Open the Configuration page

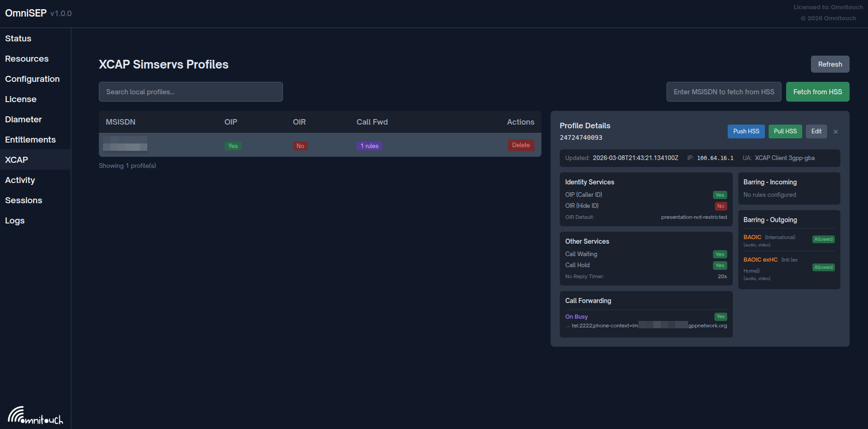click(32, 79)
